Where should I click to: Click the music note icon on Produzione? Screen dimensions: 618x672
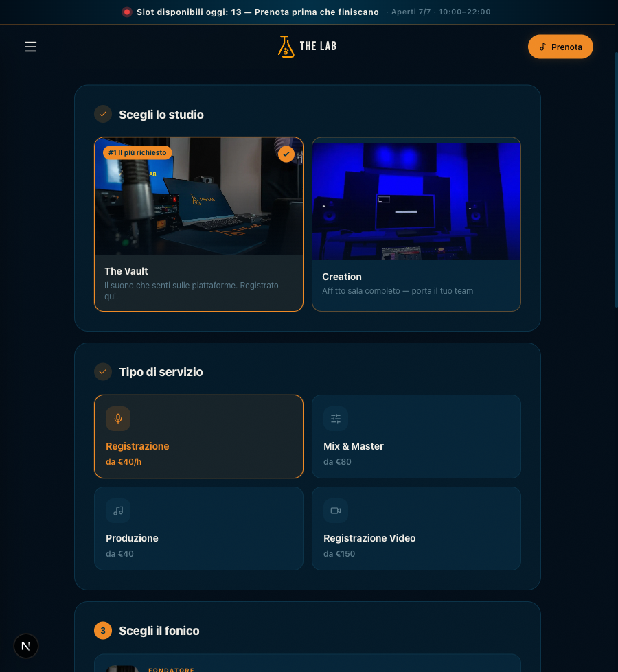[x=118, y=511]
